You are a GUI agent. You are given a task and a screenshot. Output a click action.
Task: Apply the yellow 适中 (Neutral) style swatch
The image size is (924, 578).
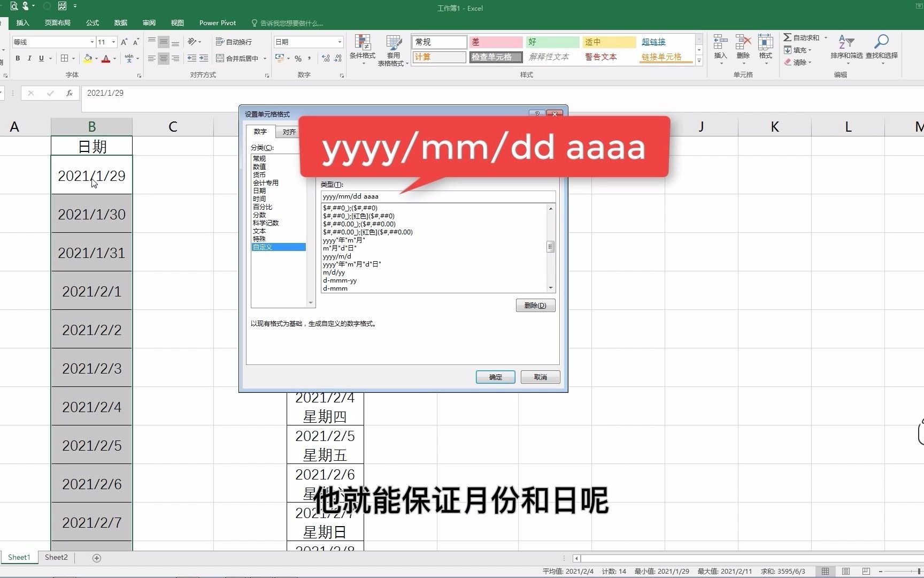[x=609, y=42]
